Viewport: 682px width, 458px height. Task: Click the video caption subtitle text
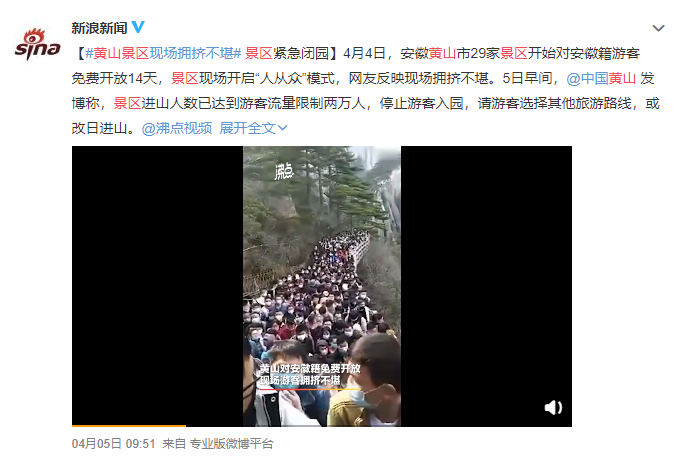tap(310, 374)
